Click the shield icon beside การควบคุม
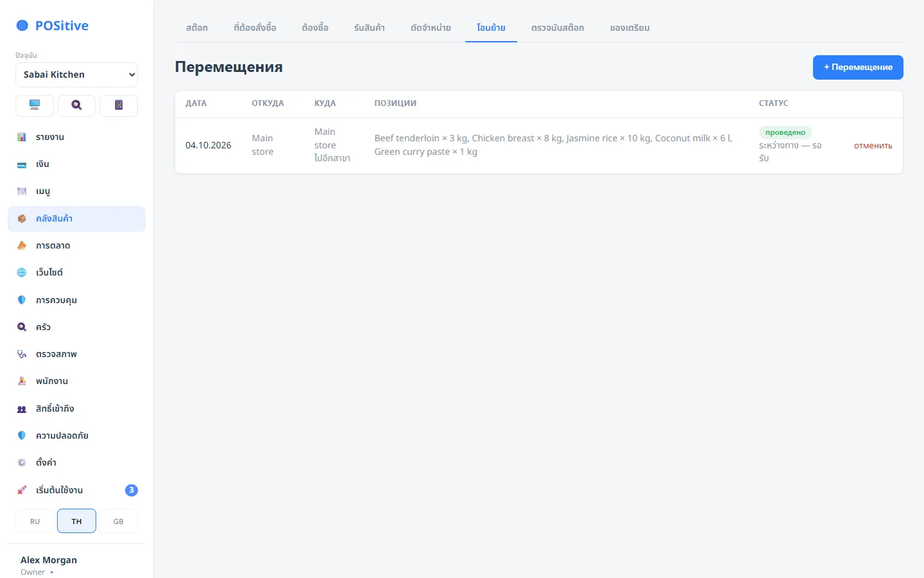The width and height of the screenshot is (924, 578). coord(22,300)
